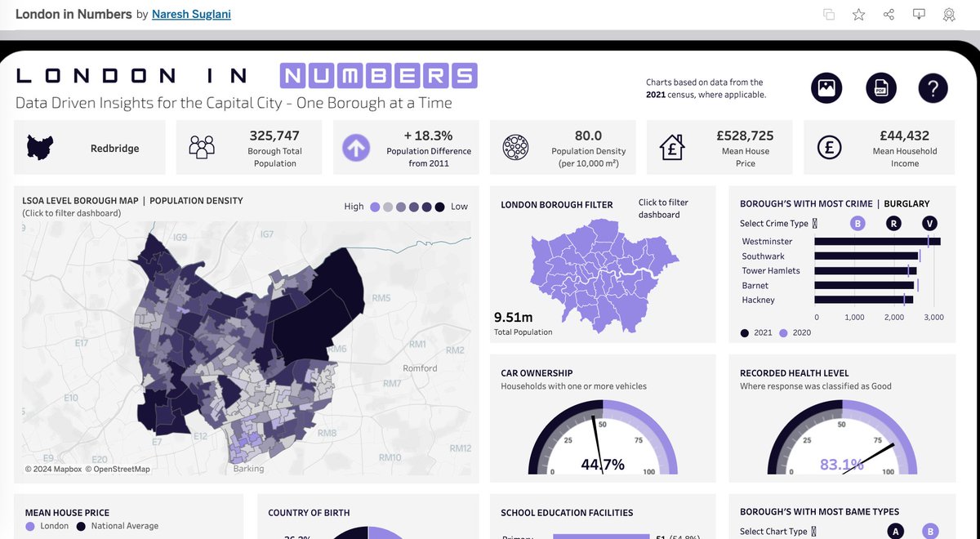Image resolution: width=980 pixels, height=539 pixels.
Task: Select crime type R button
Action: click(x=893, y=223)
